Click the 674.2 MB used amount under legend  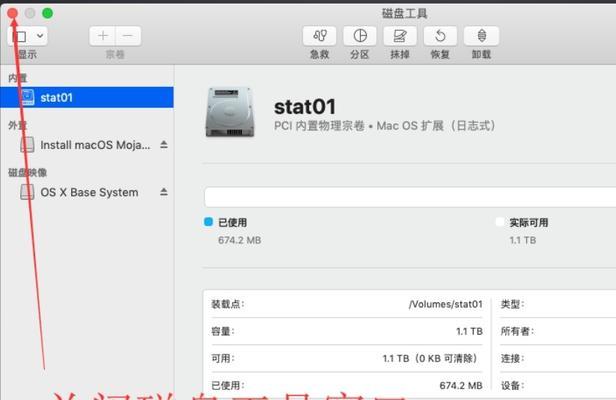(x=240, y=240)
